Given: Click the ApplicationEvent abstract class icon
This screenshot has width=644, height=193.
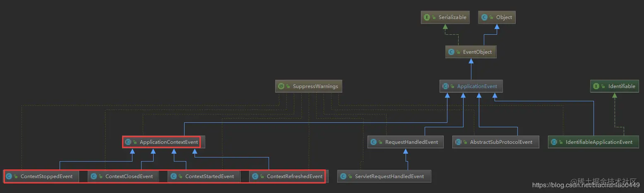Looking at the screenshot, I should click(x=445, y=86).
